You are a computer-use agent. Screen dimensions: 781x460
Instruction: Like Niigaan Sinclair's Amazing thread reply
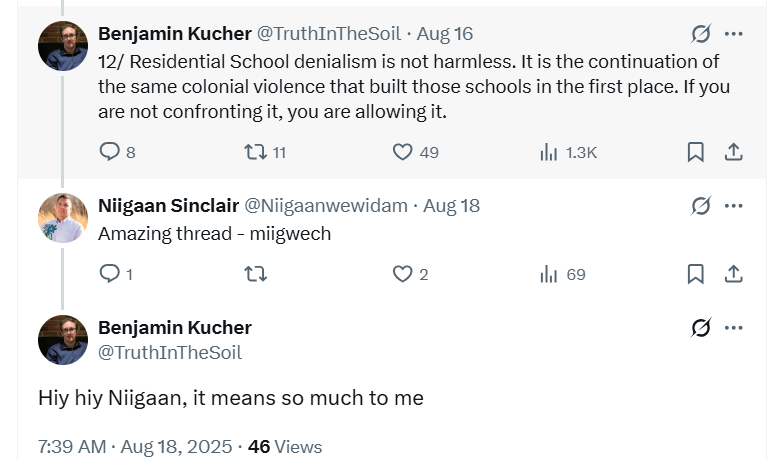pos(402,274)
